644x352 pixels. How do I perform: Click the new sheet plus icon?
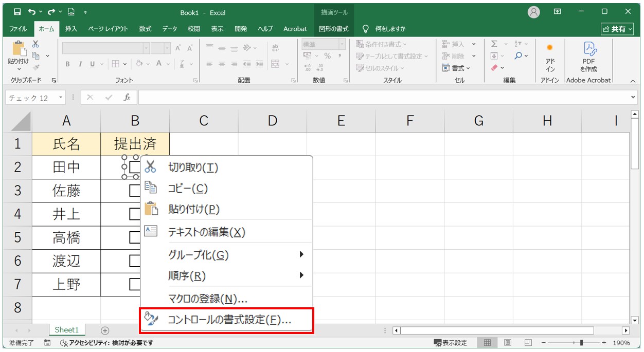pos(105,330)
